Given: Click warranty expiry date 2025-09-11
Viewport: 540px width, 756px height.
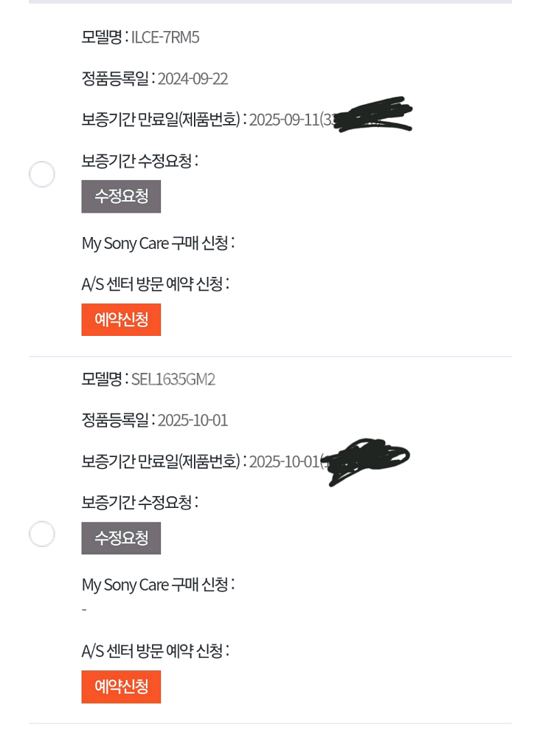Looking at the screenshot, I should (x=284, y=120).
